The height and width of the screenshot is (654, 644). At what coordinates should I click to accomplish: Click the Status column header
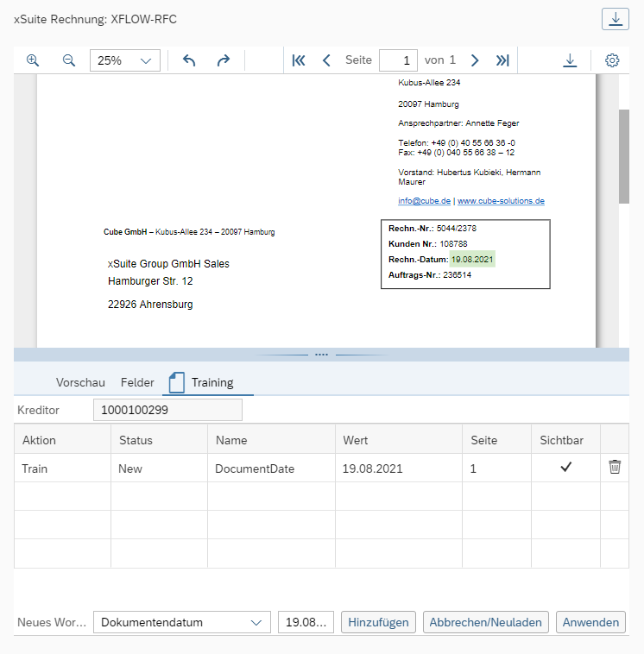(x=160, y=440)
